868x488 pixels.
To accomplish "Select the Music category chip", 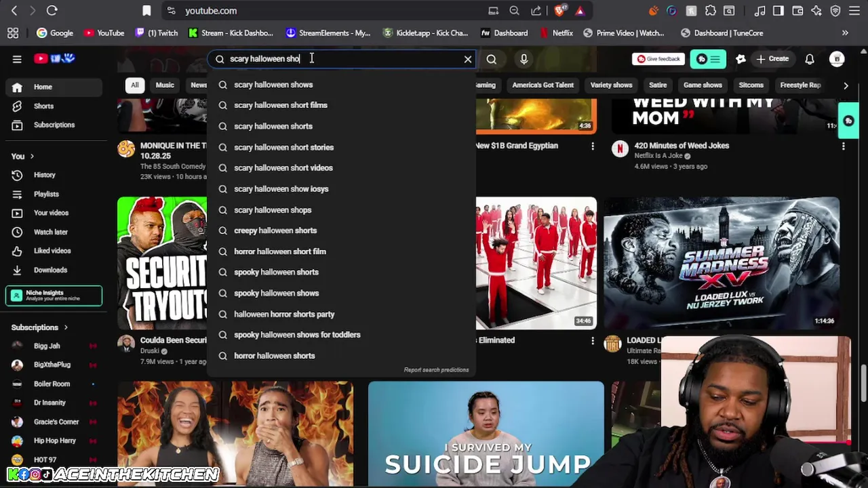I will [x=165, y=85].
